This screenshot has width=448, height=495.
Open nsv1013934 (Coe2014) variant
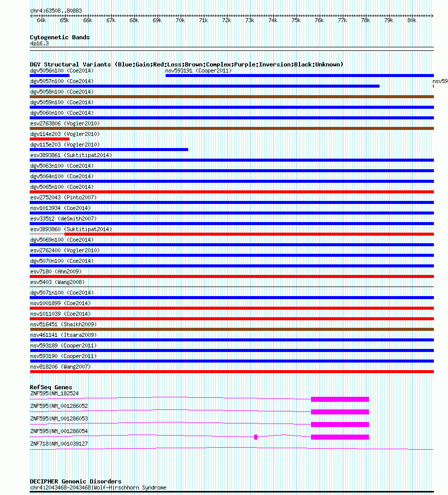coord(60,208)
